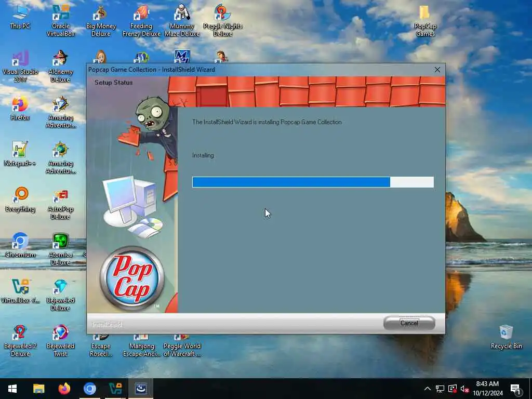Screen dimensions: 532x399
Task: Click the PopCap logo in wizard
Action: [132, 278]
